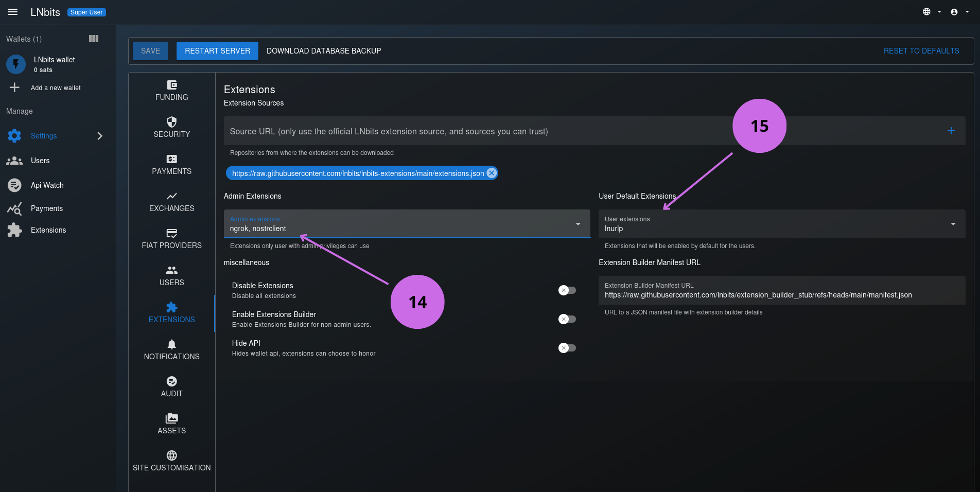The width and height of the screenshot is (980, 492).
Task: Turn on Enable Extensions Builder
Action: click(x=567, y=319)
